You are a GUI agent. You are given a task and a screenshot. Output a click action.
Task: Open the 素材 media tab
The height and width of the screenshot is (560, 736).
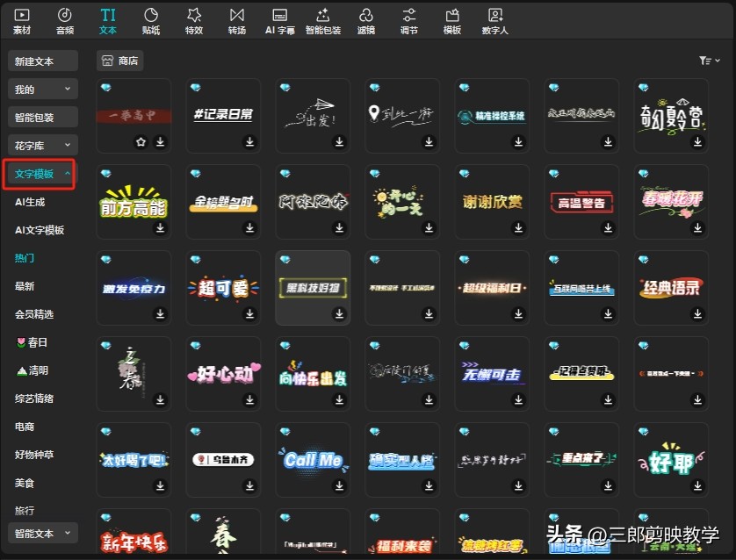(22, 21)
